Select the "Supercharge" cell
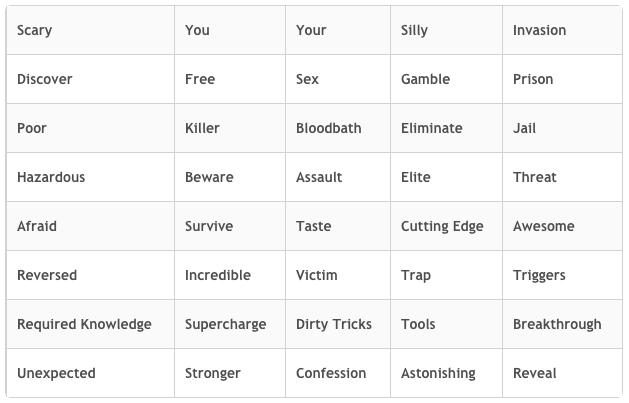This screenshot has width=629, height=403. (x=225, y=324)
